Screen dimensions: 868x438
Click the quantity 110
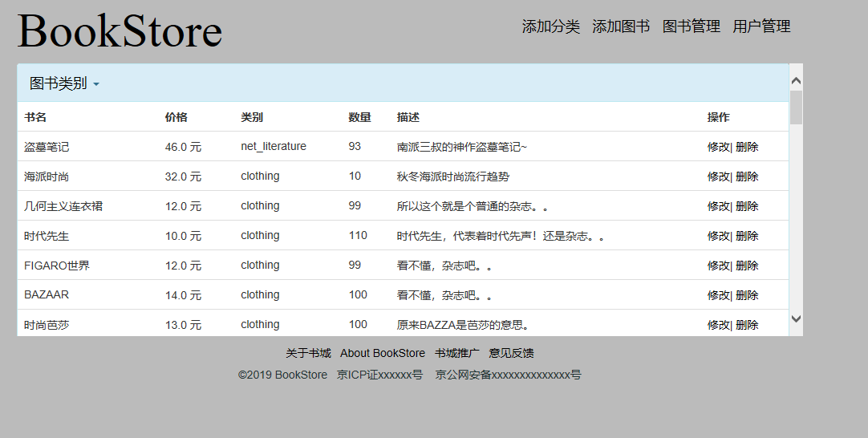tap(358, 236)
